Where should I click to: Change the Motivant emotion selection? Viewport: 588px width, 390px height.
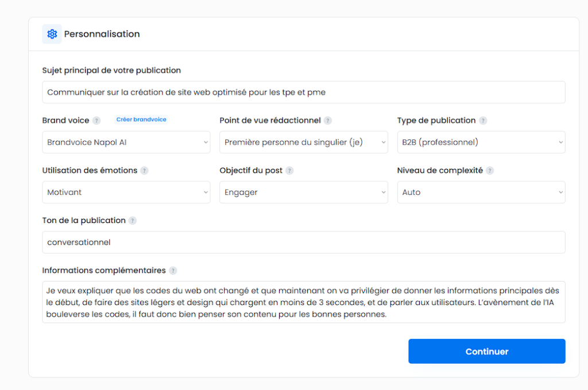(x=126, y=192)
